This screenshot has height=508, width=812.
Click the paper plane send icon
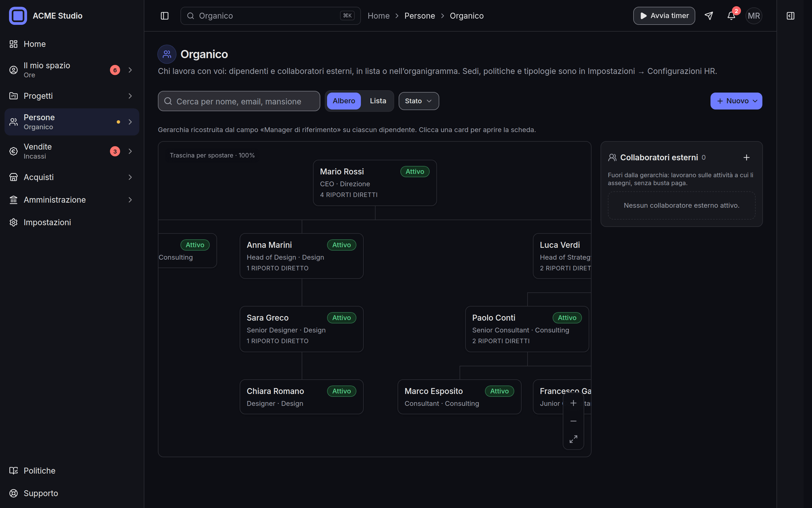[x=709, y=16]
